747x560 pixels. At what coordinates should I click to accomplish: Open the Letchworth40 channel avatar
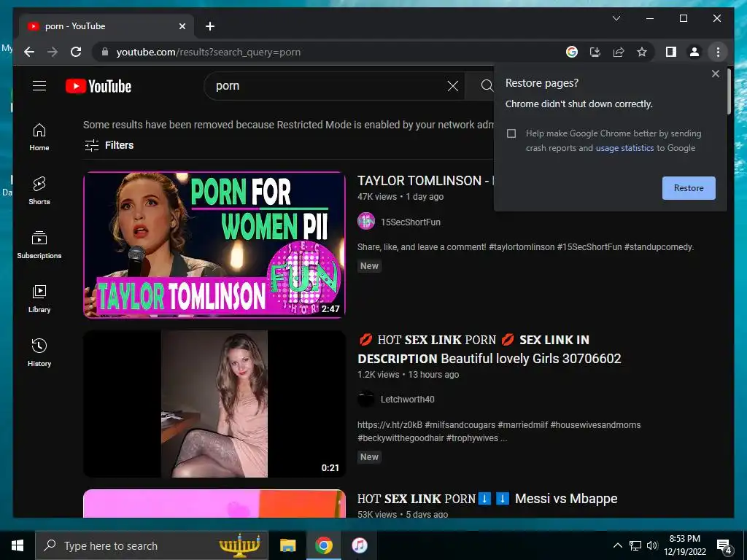pyautogui.click(x=366, y=399)
